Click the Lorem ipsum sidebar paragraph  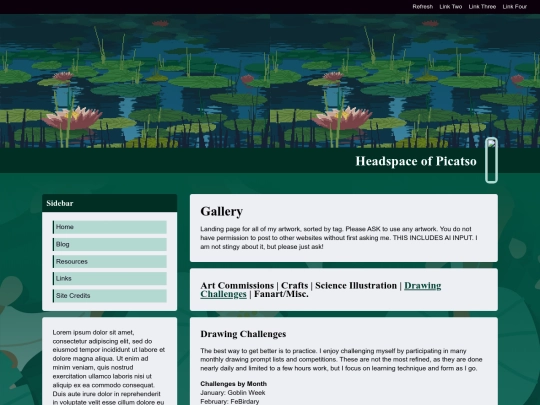click(109, 367)
